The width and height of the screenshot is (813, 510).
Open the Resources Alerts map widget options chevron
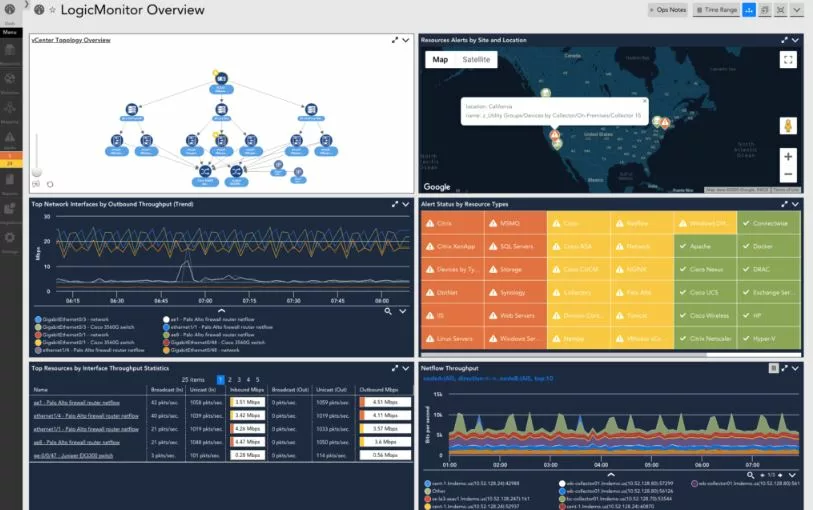coord(795,40)
